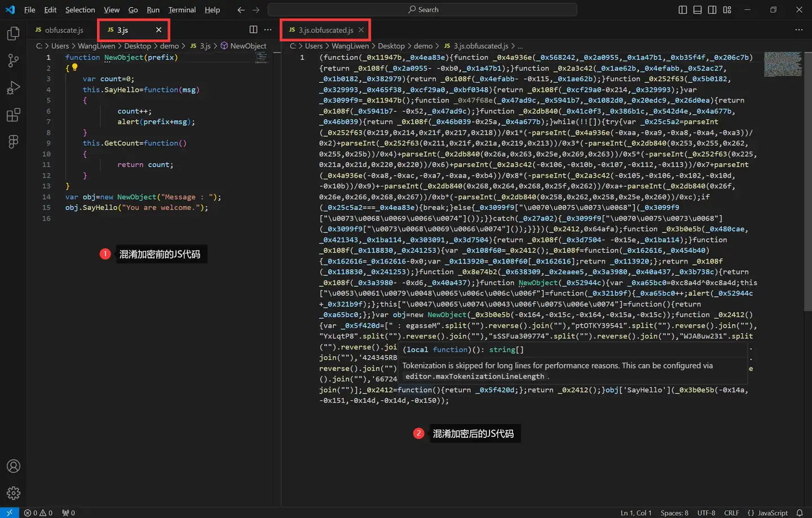This screenshot has height=518, width=812.
Task: Close the 3.js tab
Action: click(x=158, y=30)
